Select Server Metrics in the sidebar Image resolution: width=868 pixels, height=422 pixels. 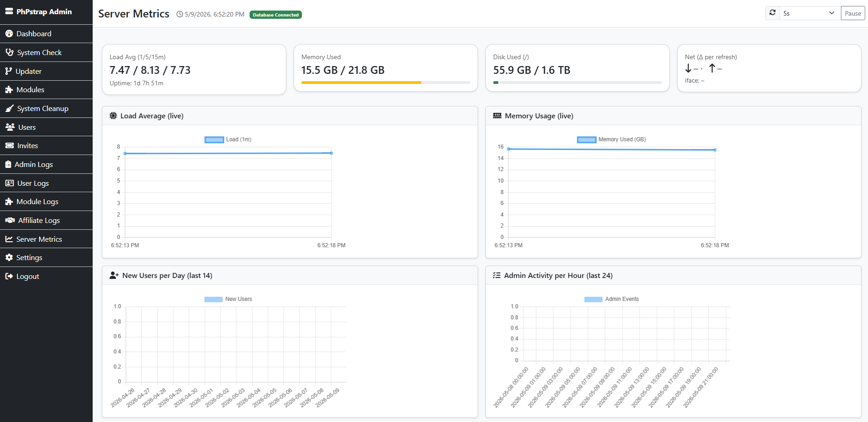[46, 239]
